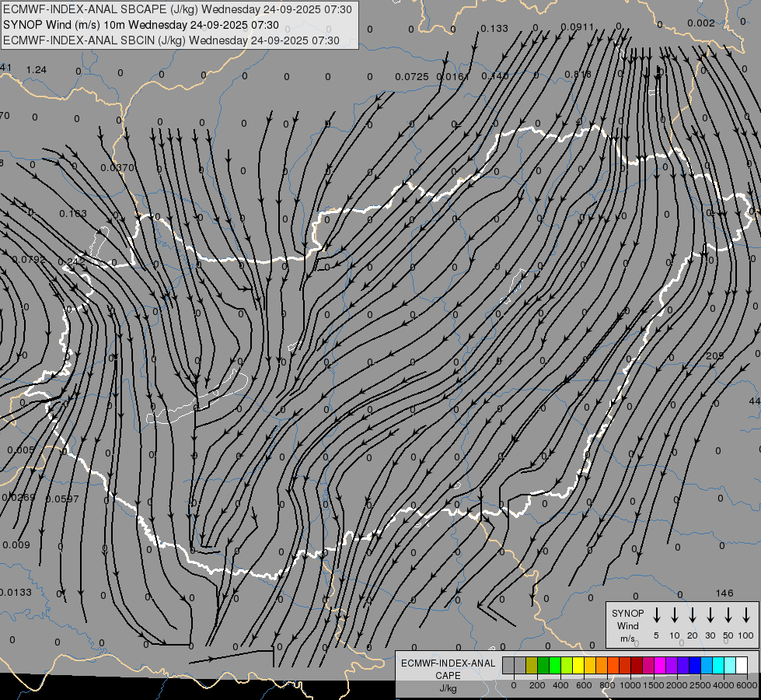This screenshot has width=761, height=700.
Task: Click the lime-green swatch after 400
Action: (567, 665)
